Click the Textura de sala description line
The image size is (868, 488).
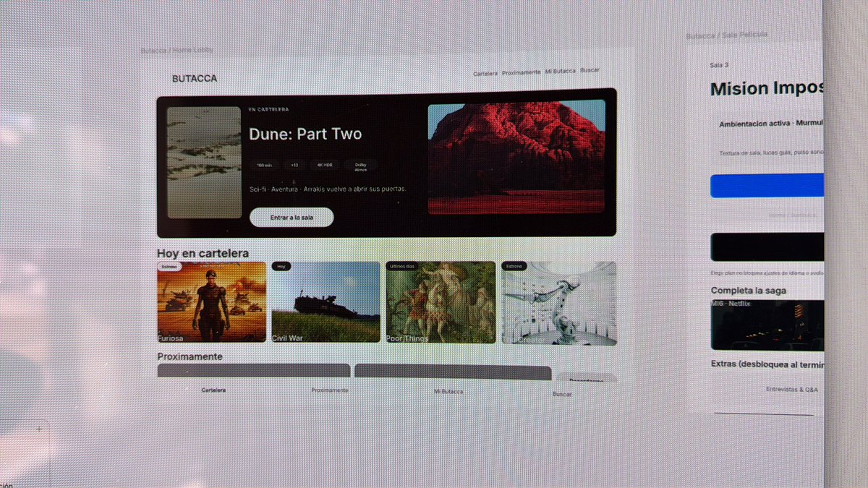click(x=771, y=153)
